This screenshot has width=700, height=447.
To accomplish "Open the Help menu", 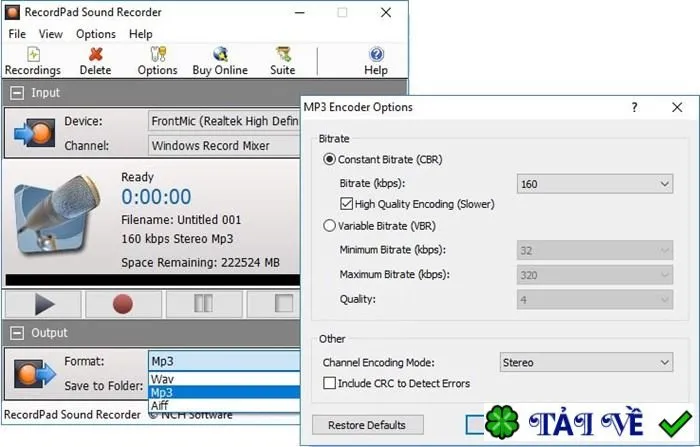I will pyautogui.click(x=141, y=34).
